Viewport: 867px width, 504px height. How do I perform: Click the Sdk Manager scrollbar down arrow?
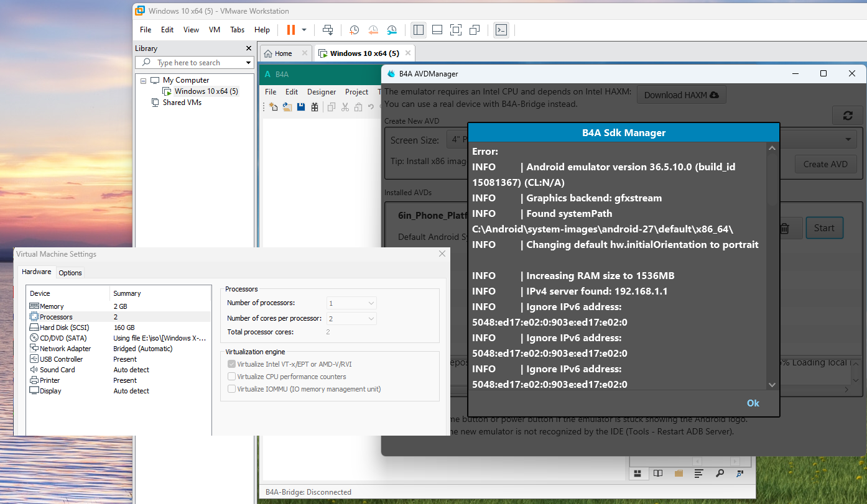point(772,385)
